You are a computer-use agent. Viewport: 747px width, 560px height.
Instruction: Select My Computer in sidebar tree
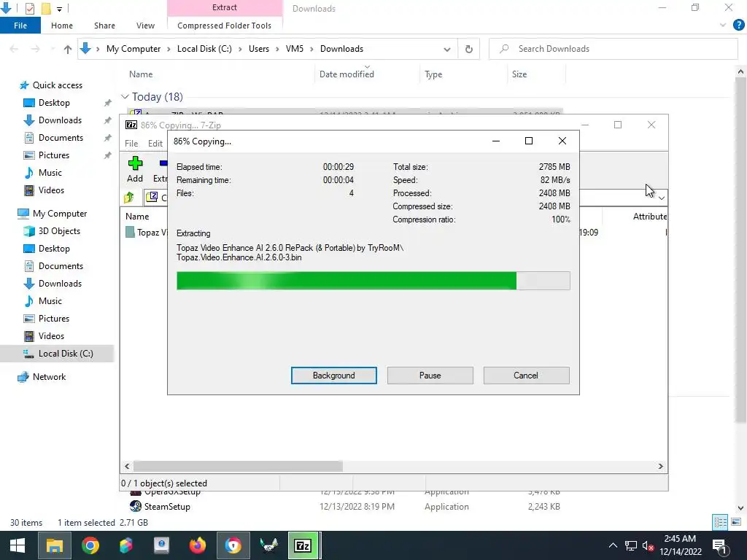point(60,214)
